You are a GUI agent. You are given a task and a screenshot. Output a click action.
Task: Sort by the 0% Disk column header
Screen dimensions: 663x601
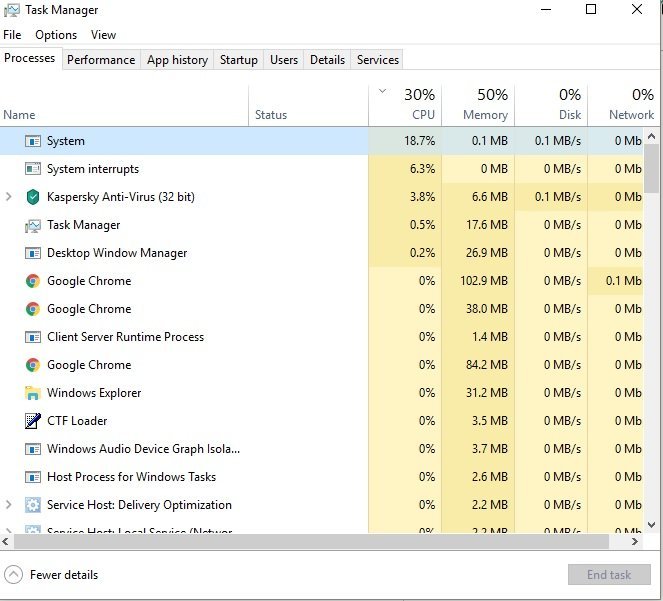pyautogui.click(x=551, y=106)
